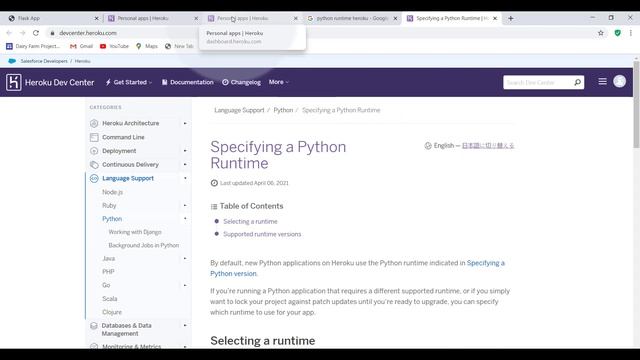This screenshot has width=640, height=360.
Task: Close the Flask App tab
Action: click(96, 18)
